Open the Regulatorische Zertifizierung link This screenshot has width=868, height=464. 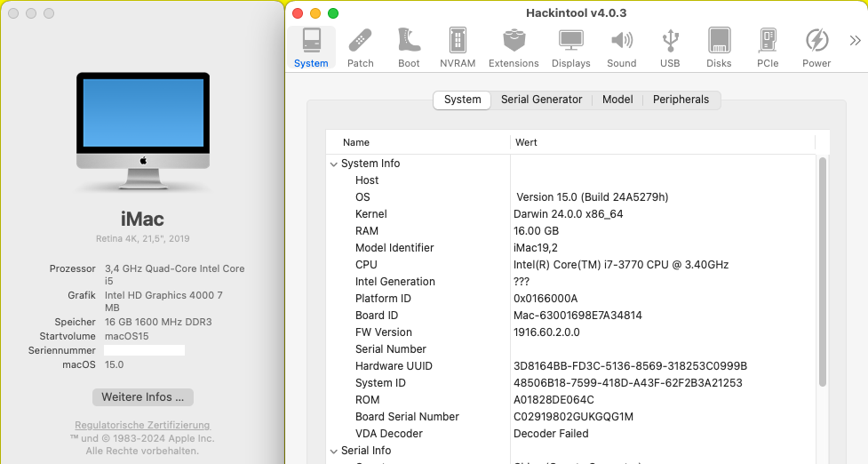click(142, 425)
